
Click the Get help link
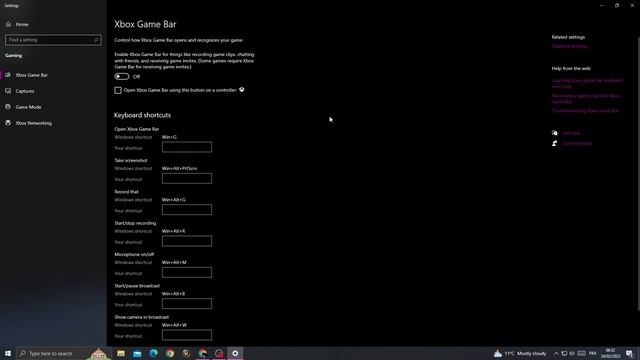(571, 133)
